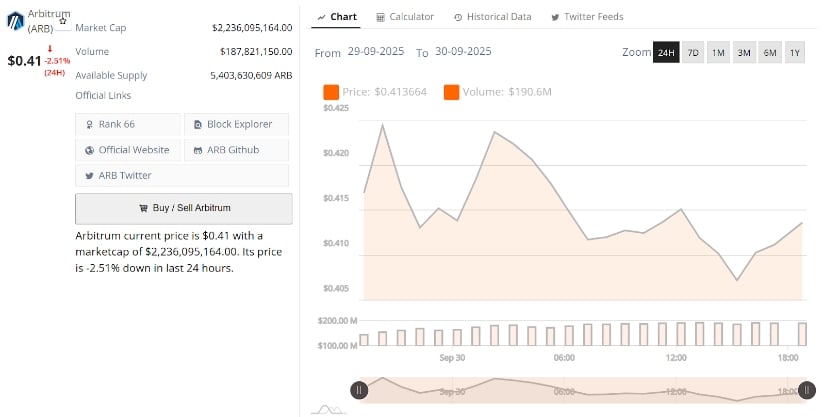Viewport: 825px width, 417px height.
Task: Switch to the Calculator tab
Action: (x=405, y=17)
